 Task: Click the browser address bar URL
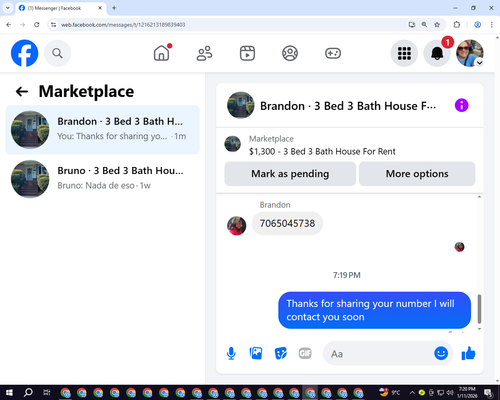[x=123, y=25]
